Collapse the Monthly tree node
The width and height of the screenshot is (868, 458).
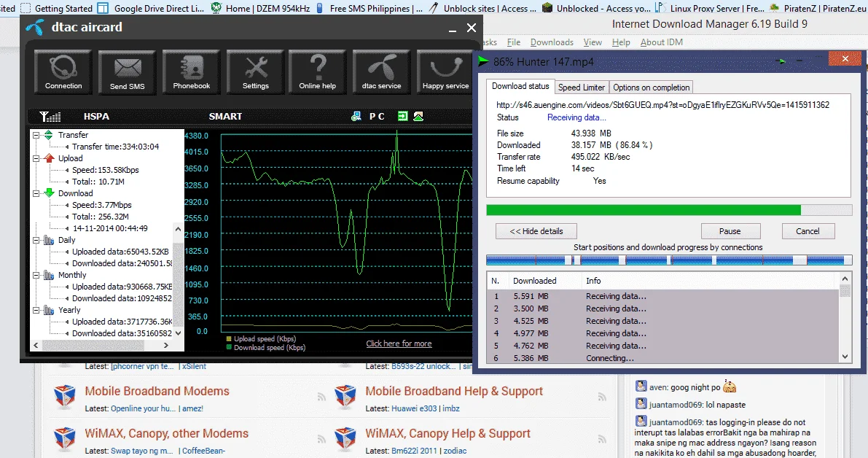pyautogui.click(x=36, y=275)
